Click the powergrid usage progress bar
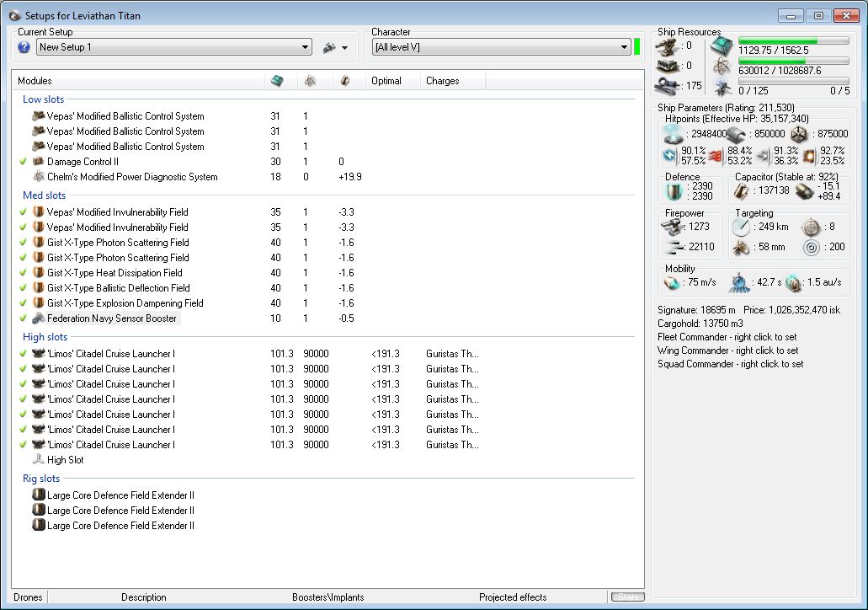 coord(793,61)
